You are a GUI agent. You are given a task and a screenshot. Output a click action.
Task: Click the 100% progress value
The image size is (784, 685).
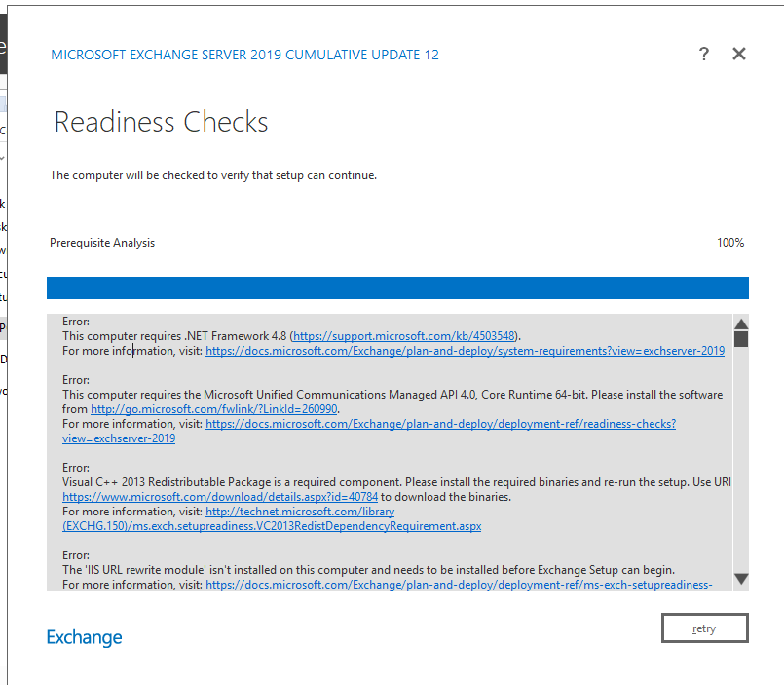[730, 243]
